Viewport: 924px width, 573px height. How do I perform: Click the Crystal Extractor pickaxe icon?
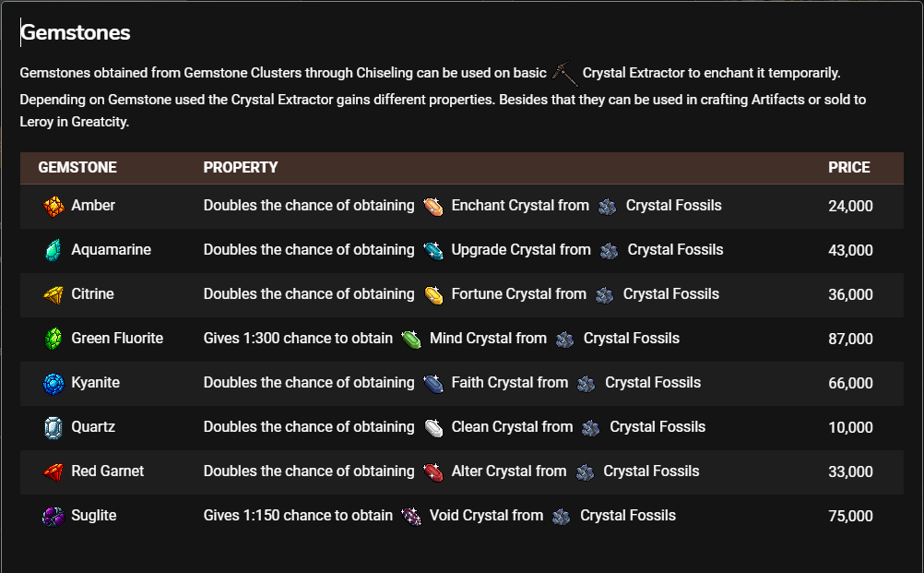tap(565, 74)
